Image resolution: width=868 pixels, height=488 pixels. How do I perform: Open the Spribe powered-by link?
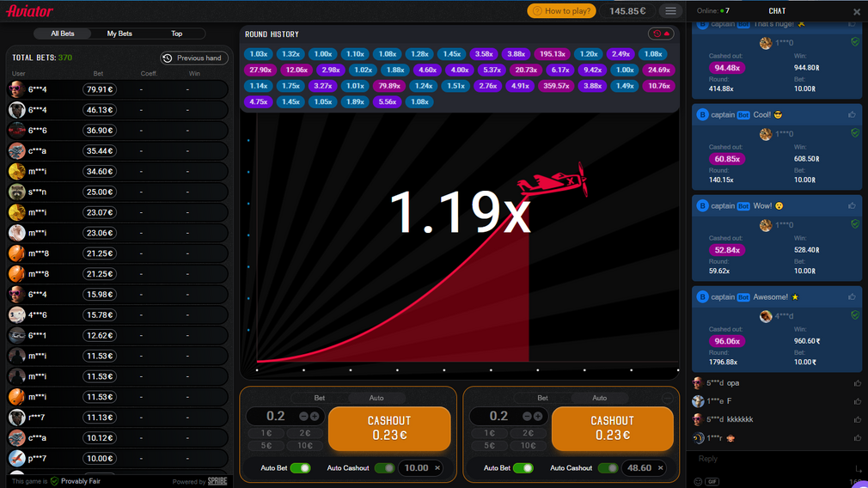pos(217,481)
